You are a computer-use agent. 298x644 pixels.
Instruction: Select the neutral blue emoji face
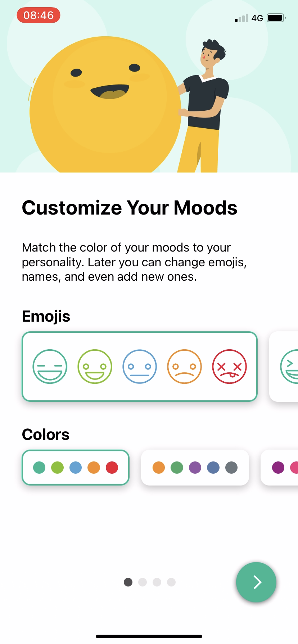click(140, 367)
